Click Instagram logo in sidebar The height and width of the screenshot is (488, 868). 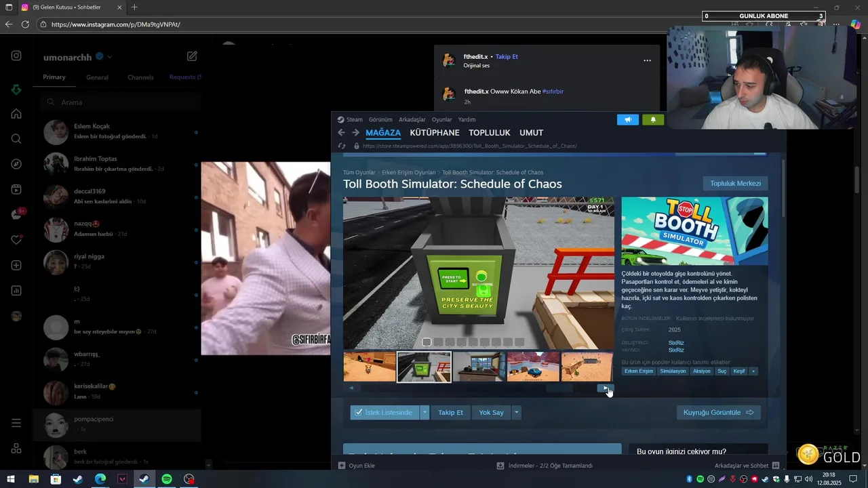pyautogui.click(x=16, y=56)
